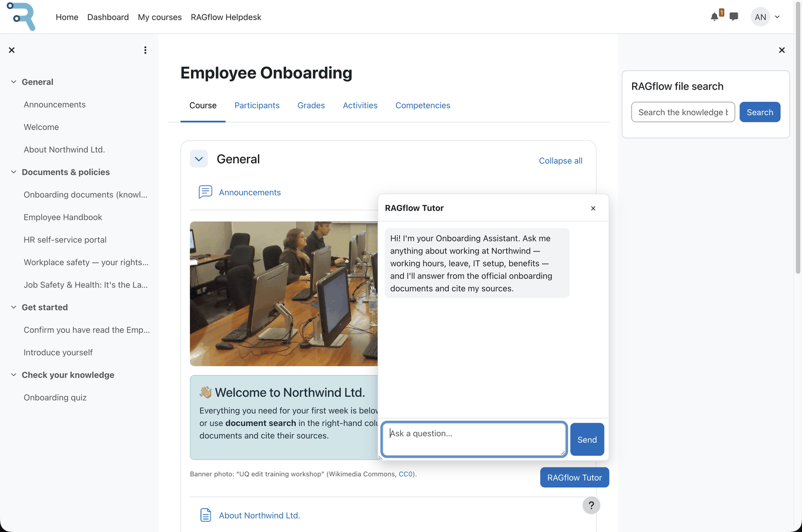Screen dimensions: 802x532
Task: Send the tutor chat message
Action: coord(587,440)
